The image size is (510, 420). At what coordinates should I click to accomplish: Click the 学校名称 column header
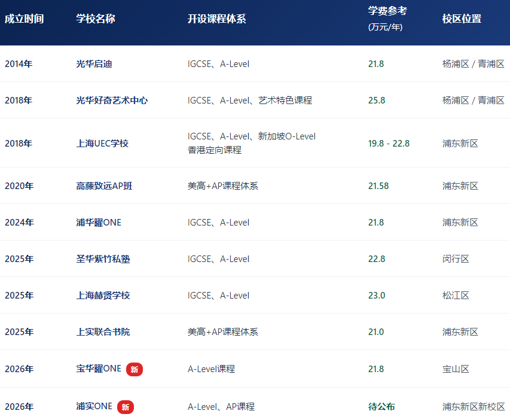point(96,19)
